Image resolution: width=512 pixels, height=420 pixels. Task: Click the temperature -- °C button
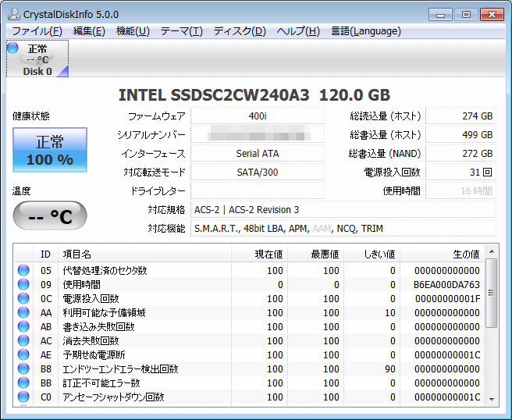(49, 216)
